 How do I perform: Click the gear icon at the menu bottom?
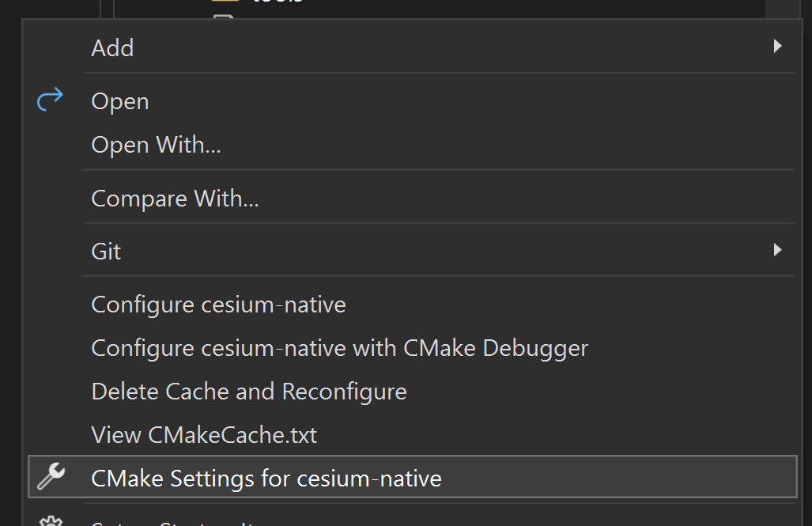pos(51,522)
